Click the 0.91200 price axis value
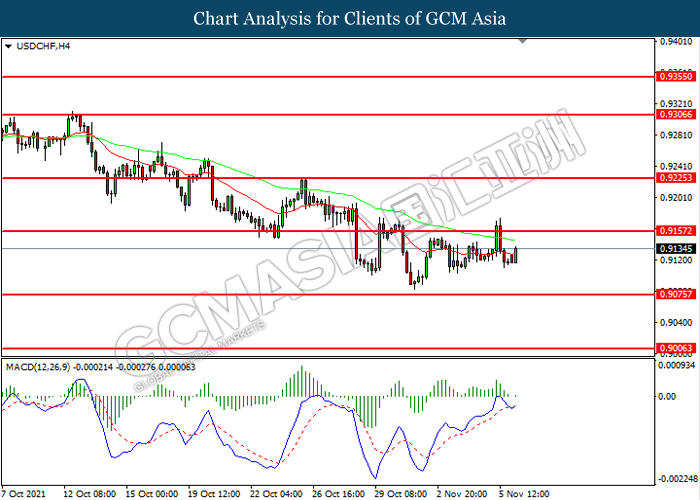700x500 pixels. point(676,260)
